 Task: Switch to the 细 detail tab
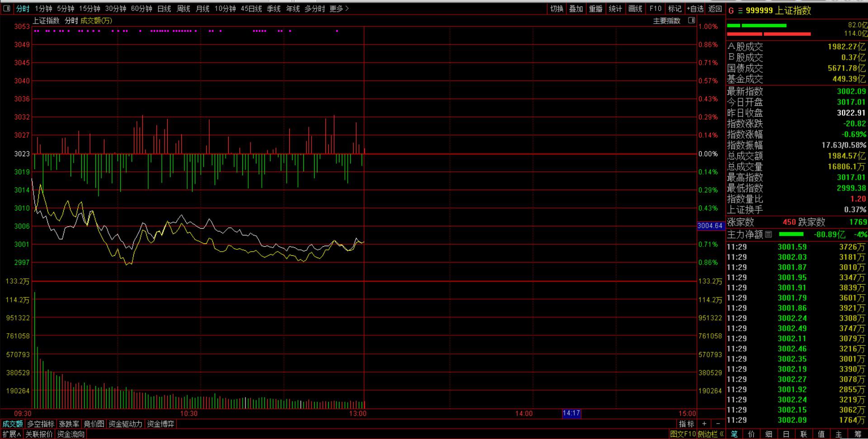point(769,434)
